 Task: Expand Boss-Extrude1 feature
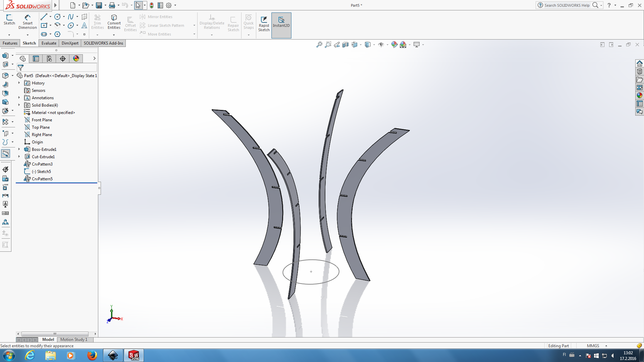coord(19,149)
